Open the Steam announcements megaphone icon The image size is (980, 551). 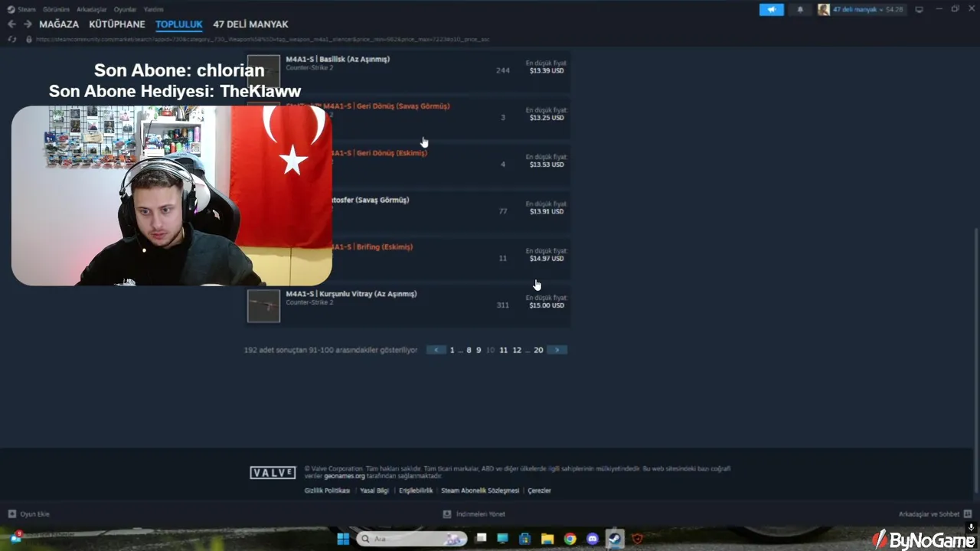click(771, 9)
